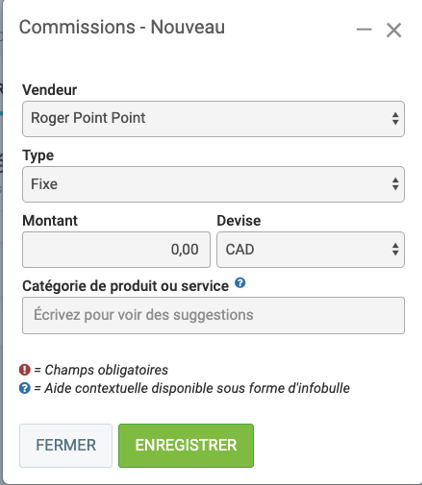
Task: Open the Vendeur dropdown showing Roger Point Point
Action: 213,119
